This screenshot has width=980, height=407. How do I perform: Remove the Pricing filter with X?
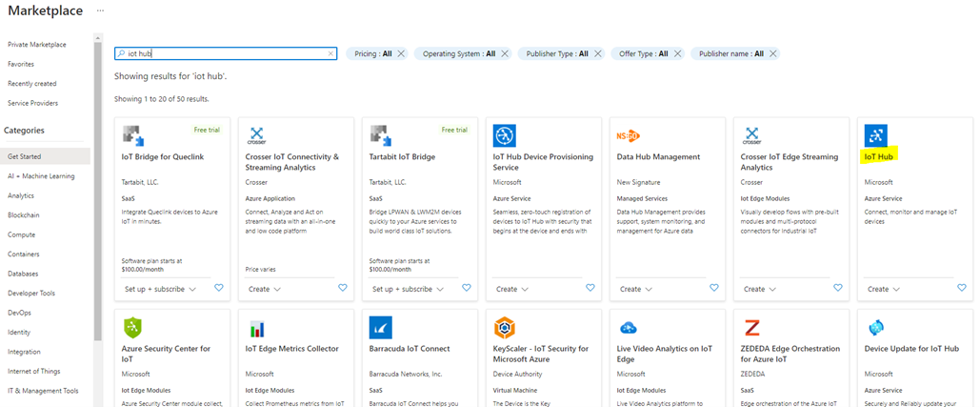401,53
